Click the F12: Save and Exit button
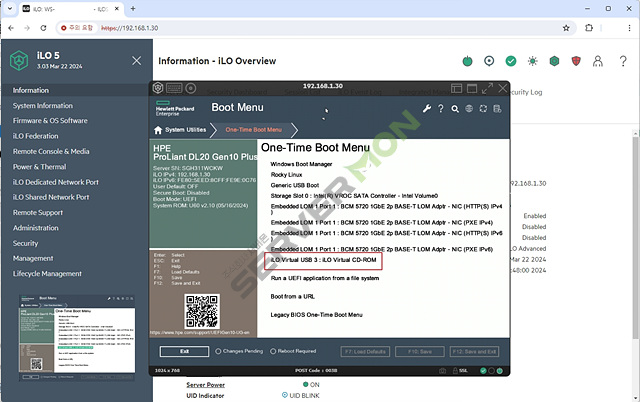 pos(474,352)
